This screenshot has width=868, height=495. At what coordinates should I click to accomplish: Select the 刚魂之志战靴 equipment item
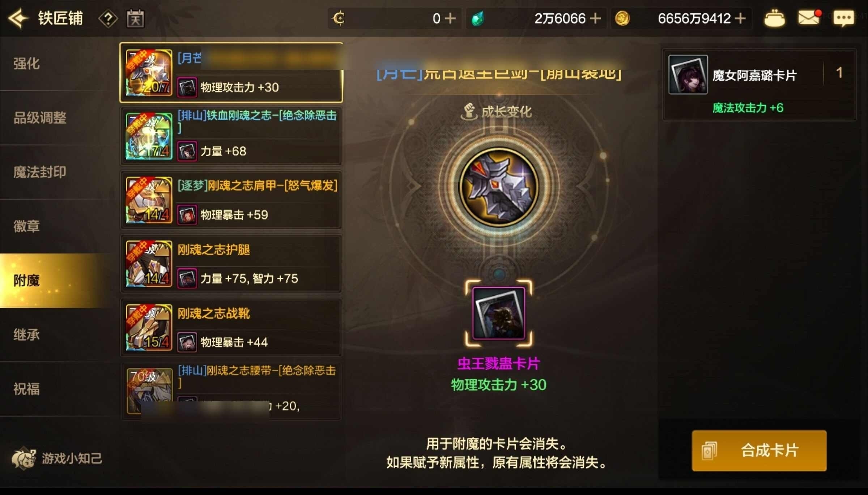click(x=231, y=327)
